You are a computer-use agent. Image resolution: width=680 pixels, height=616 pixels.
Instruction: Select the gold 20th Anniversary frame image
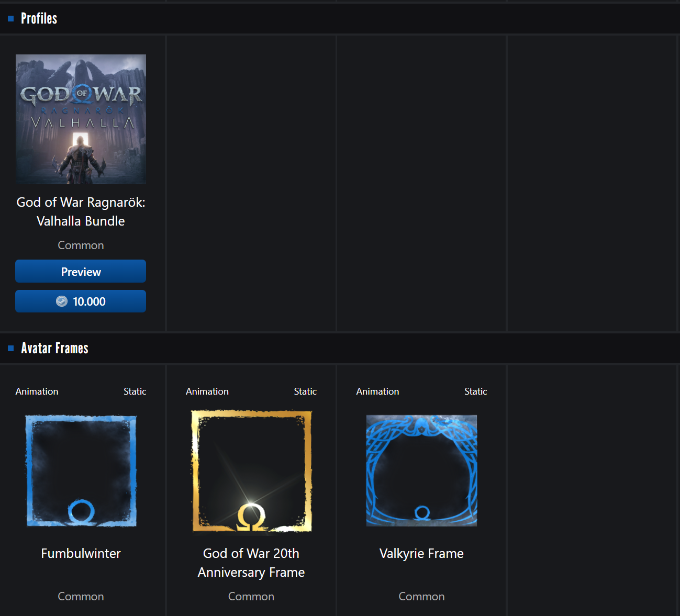point(251,471)
